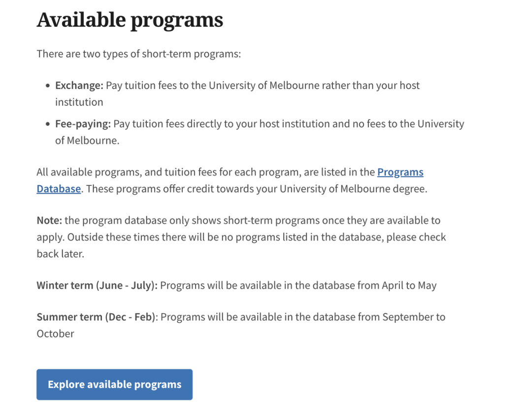The width and height of the screenshot is (532, 402).
Task: Click the text 'of Melbourne.' ending the Fee-paying bullet
Action: pos(87,140)
